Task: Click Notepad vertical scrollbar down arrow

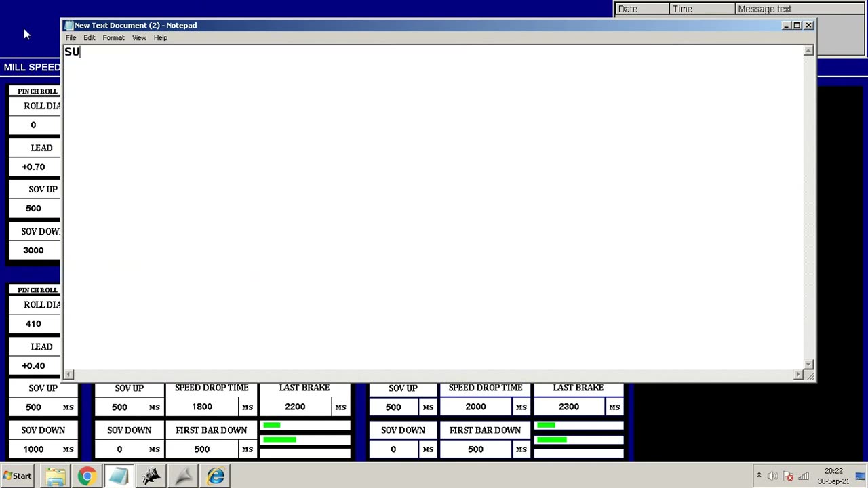Action: [808, 364]
